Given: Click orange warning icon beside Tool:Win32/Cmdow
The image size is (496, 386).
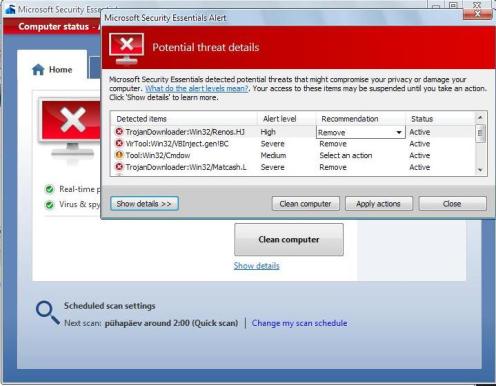Looking at the screenshot, I should pos(119,155).
